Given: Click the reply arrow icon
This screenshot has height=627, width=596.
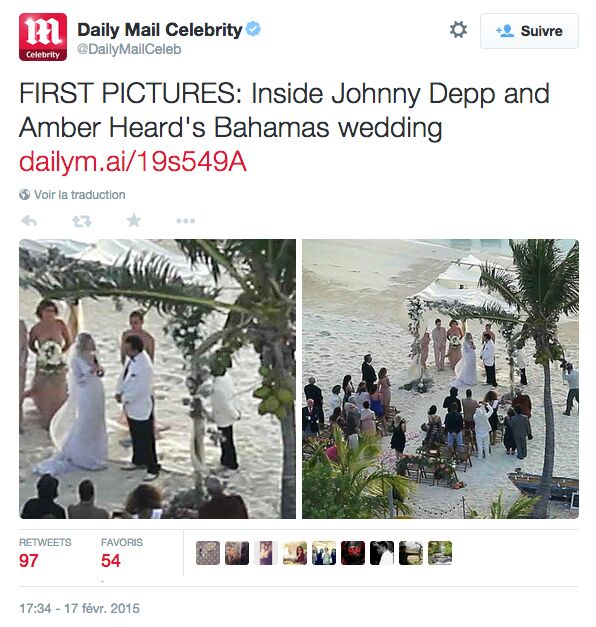Looking at the screenshot, I should pyautogui.click(x=29, y=221).
